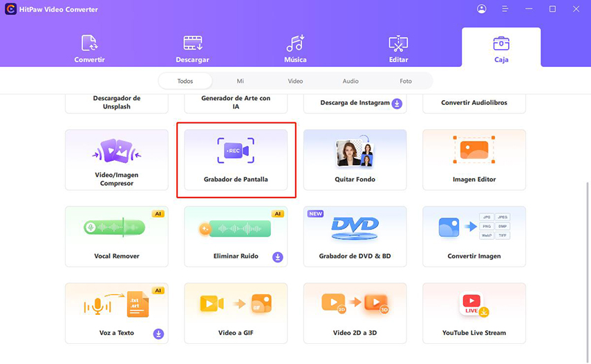The image size is (591, 364).
Task: Click the Quitar Fondo portrait thumbnail
Action: (x=355, y=151)
